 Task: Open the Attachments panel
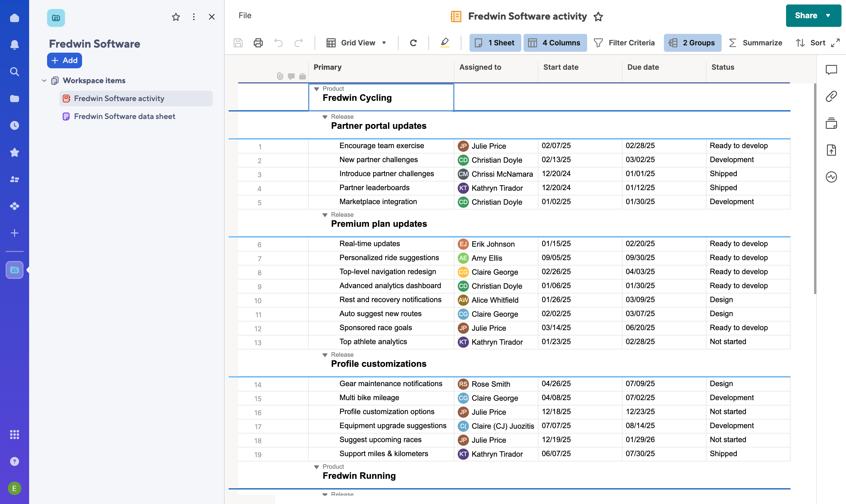[831, 96]
